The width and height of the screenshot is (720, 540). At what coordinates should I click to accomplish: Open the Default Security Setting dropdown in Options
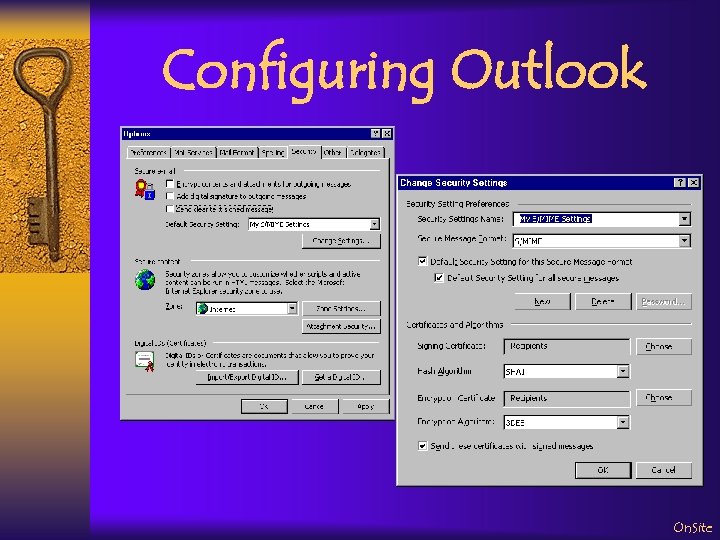pyautogui.click(x=375, y=224)
